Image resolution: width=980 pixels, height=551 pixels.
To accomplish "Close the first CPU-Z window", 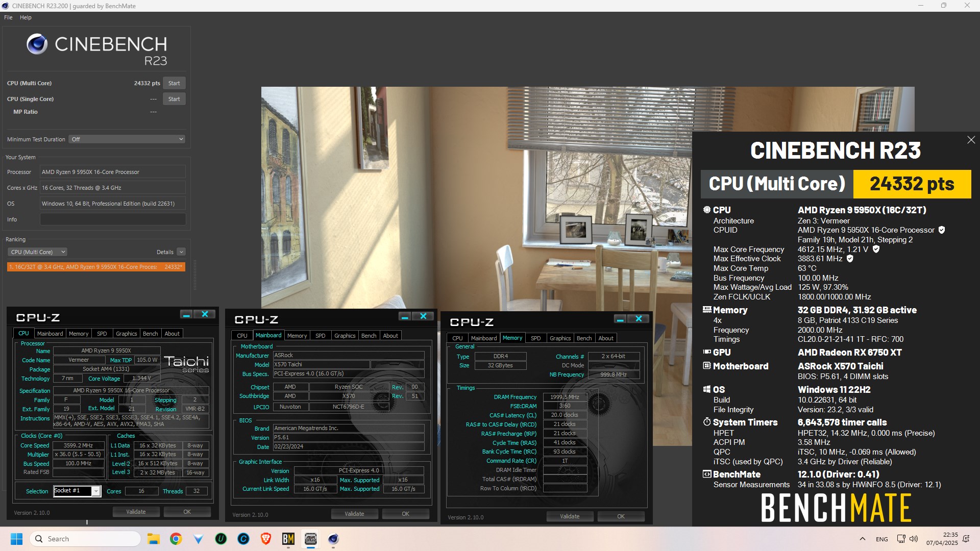I will 205,315.
